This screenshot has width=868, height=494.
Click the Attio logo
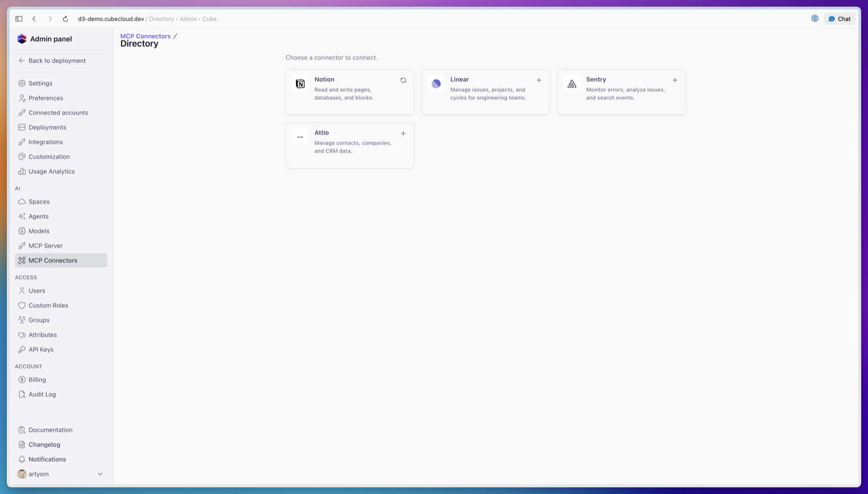300,137
